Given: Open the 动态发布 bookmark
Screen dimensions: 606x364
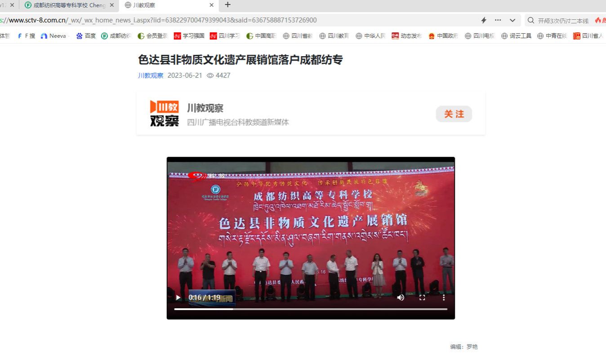Looking at the screenshot, I should point(407,36).
